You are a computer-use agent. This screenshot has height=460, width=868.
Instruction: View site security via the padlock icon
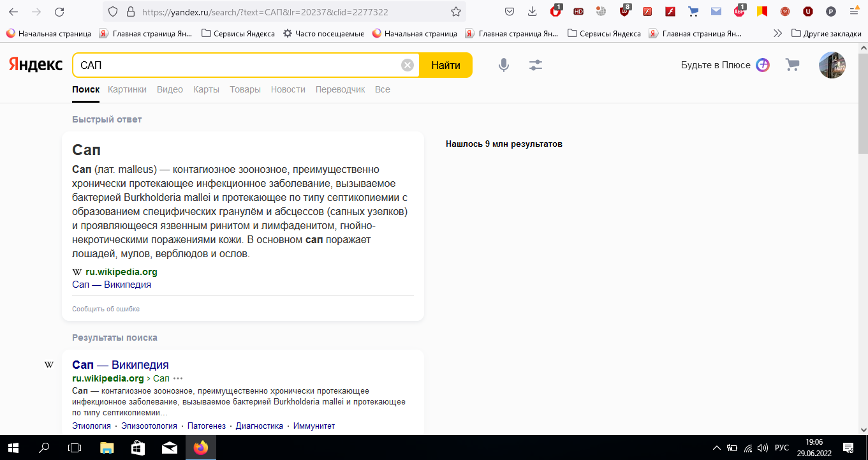pyautogui.click(x=131, y=11)
